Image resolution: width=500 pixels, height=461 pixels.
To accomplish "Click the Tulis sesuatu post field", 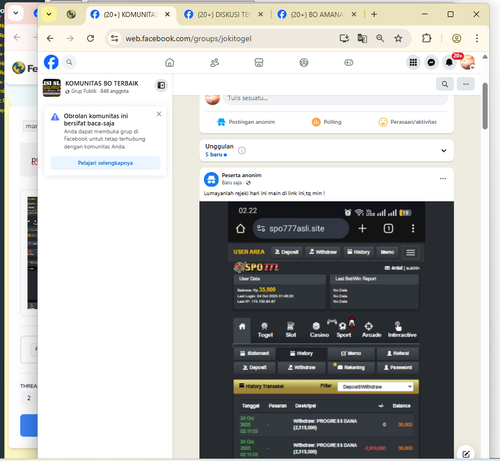I will tap(335, 98).
